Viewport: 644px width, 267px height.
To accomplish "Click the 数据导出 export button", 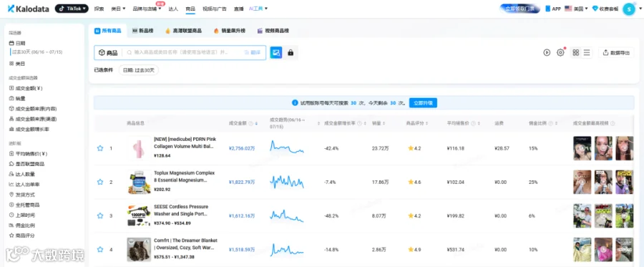I will 616,52.
